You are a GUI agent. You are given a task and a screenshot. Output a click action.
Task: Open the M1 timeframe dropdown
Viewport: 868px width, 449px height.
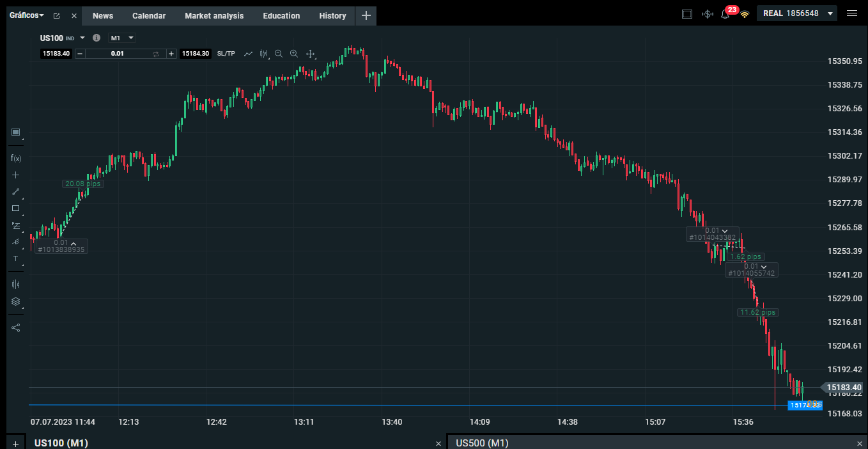click(121, 38)
